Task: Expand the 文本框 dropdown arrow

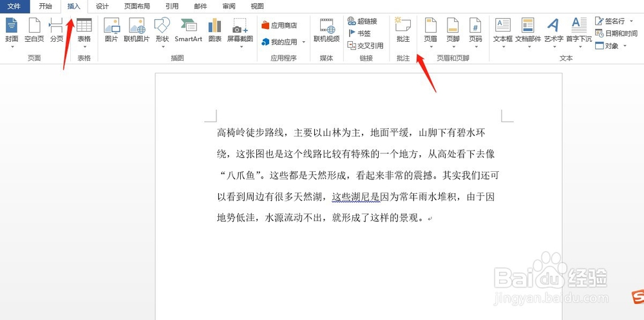Action: click(503, 46)
